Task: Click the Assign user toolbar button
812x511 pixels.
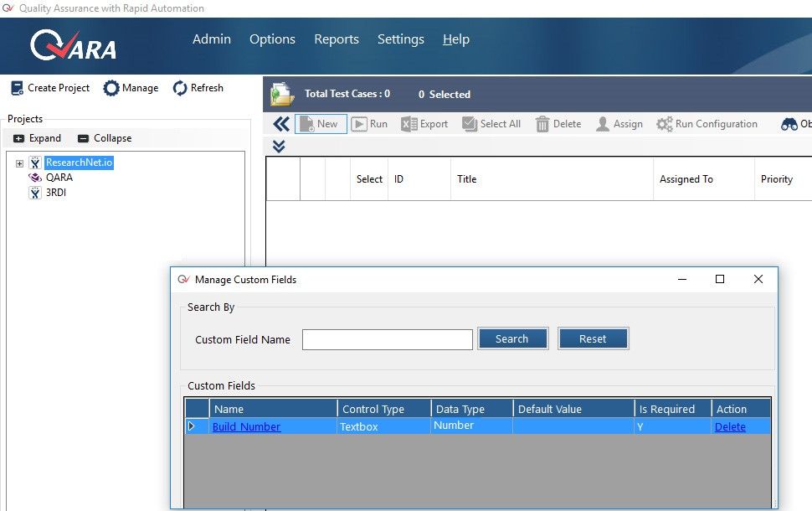Action: (x=619, y=124)
